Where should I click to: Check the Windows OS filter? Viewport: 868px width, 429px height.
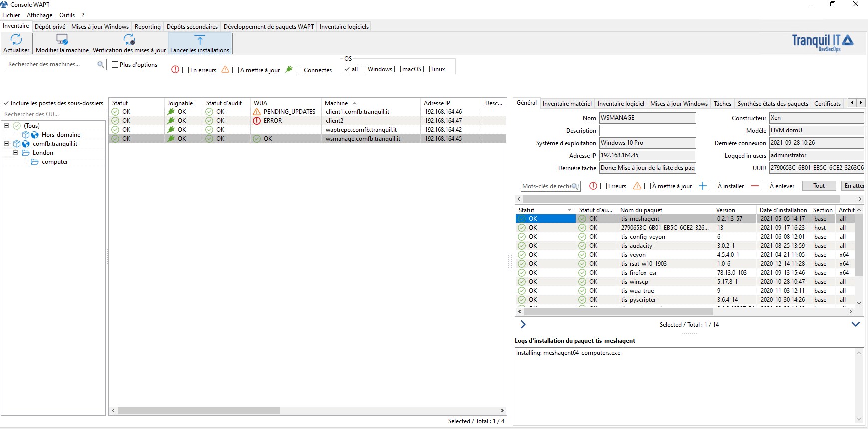363,69
